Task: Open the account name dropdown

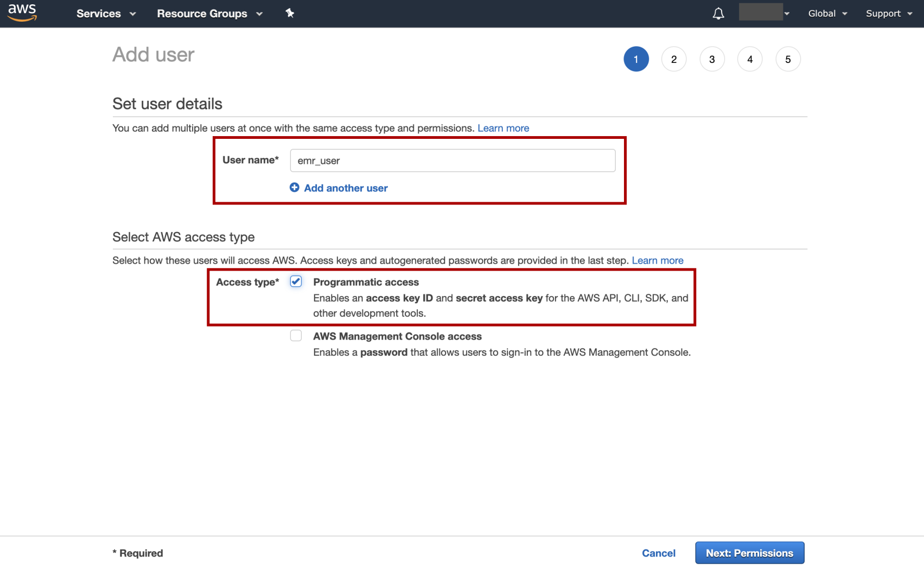Action: pos(764,12)
